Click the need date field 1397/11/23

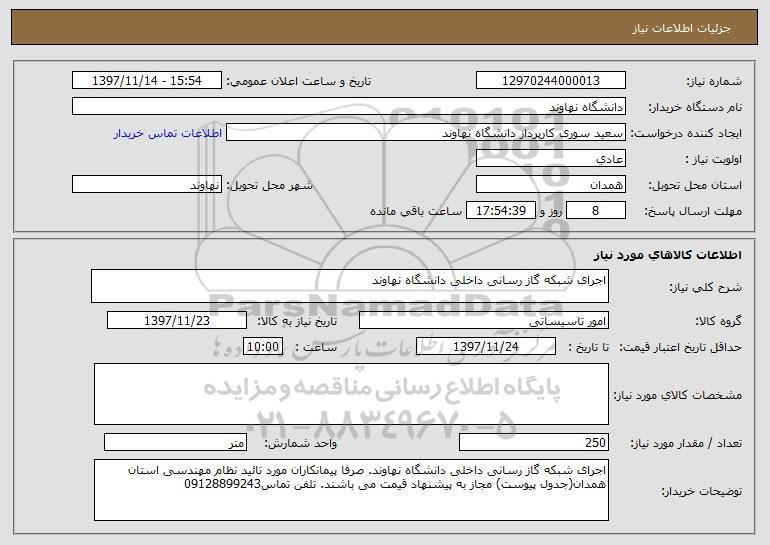[177, 321]
